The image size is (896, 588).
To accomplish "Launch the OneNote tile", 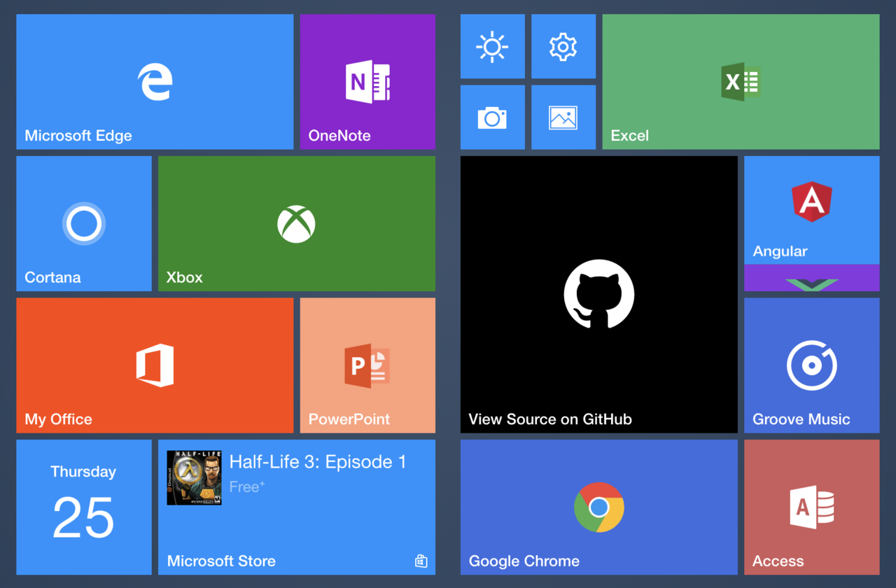I will tap(367, 82).
